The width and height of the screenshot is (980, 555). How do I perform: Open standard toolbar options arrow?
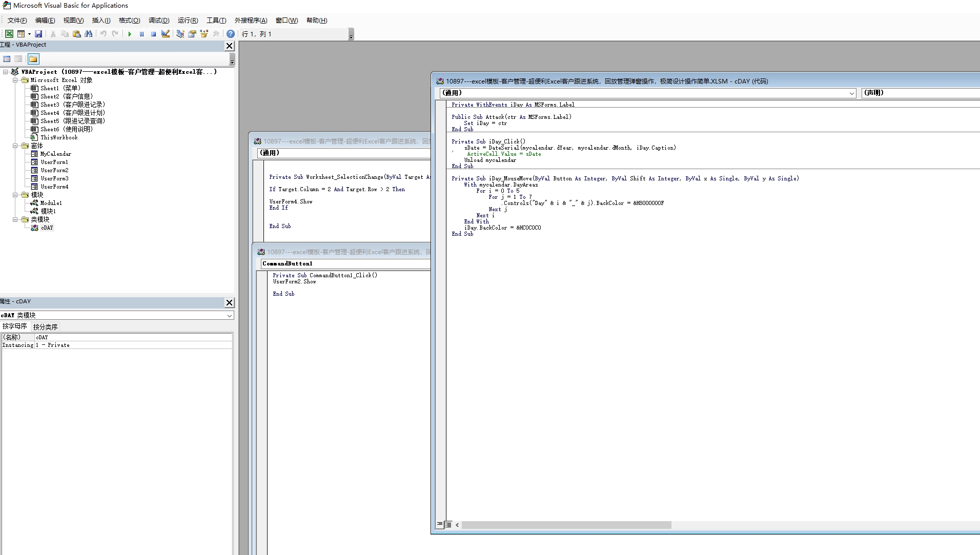(x=351, y=34)
